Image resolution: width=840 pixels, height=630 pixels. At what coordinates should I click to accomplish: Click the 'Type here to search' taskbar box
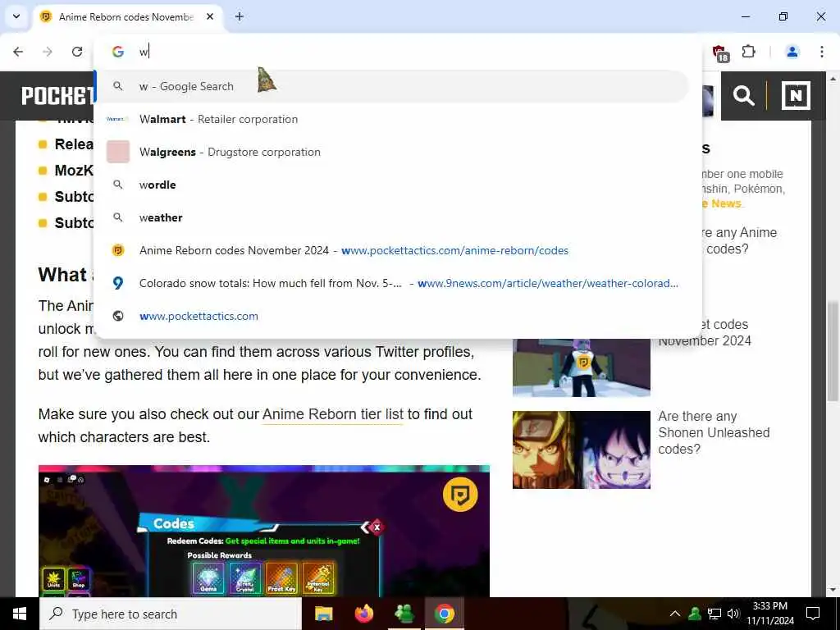click(x=171, y=614)
